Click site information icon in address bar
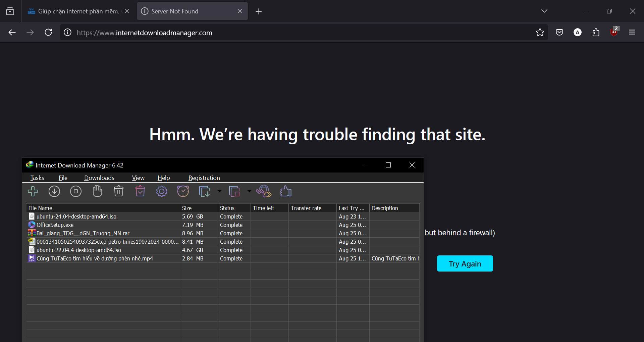 [x=68, y=33]
